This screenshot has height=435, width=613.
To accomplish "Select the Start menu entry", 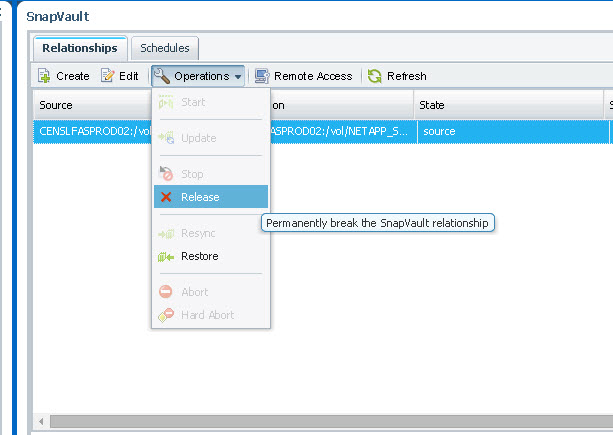I will 211,102.
